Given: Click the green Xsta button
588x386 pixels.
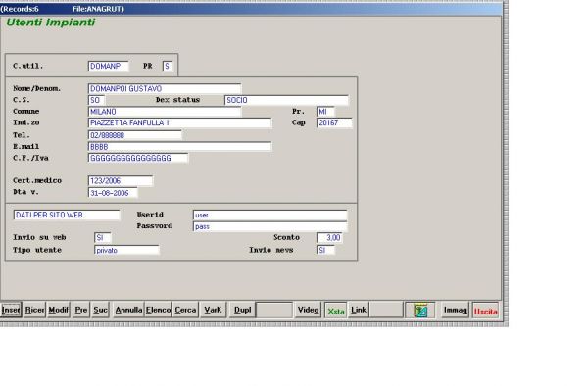Looking at the screenshot, I should [335, 311].
